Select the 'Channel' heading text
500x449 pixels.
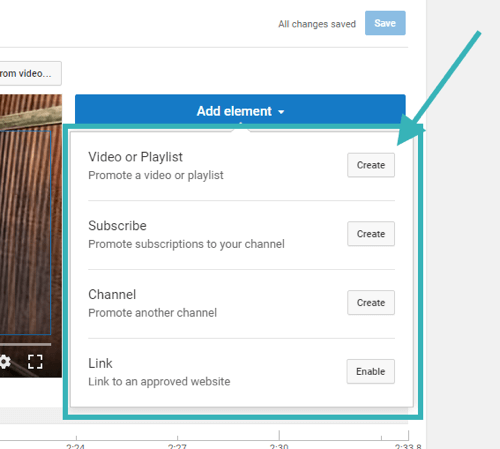112,295
